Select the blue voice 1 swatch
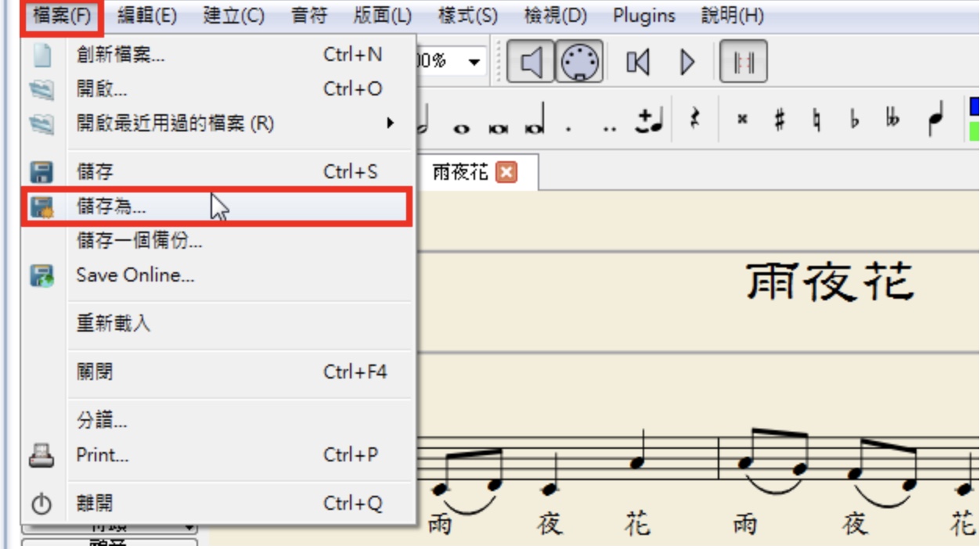The width and height of the screenshot is (980, 549). (x=975, y=106)
